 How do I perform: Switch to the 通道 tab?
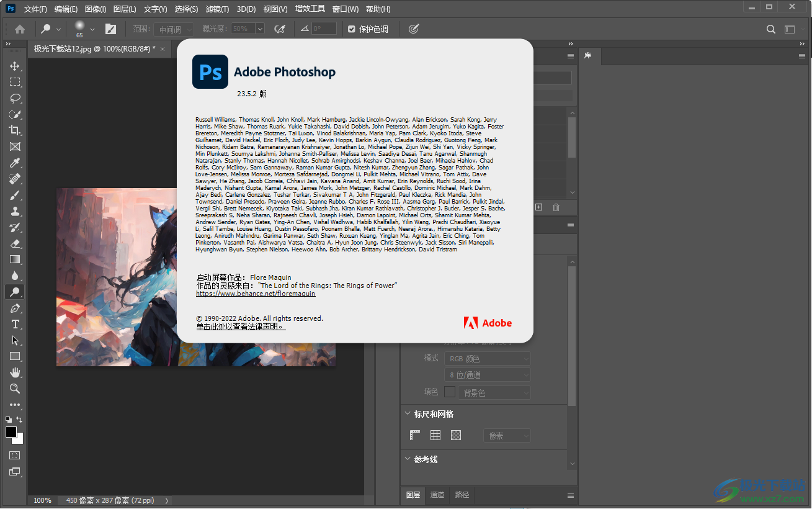click(x=437, y=495)
